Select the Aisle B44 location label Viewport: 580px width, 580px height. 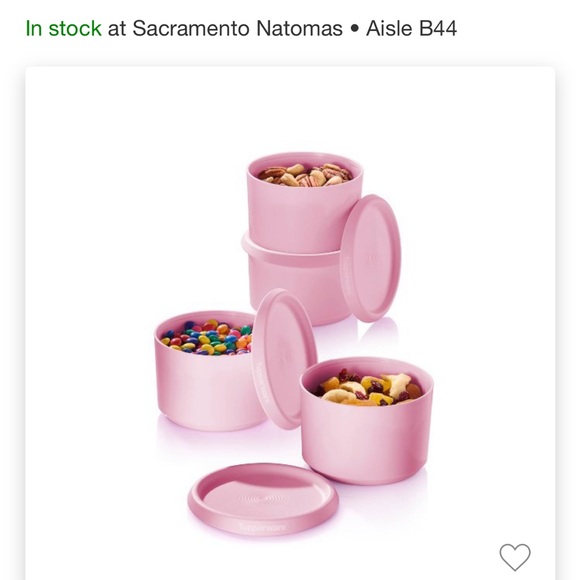[x=411, y=28]
